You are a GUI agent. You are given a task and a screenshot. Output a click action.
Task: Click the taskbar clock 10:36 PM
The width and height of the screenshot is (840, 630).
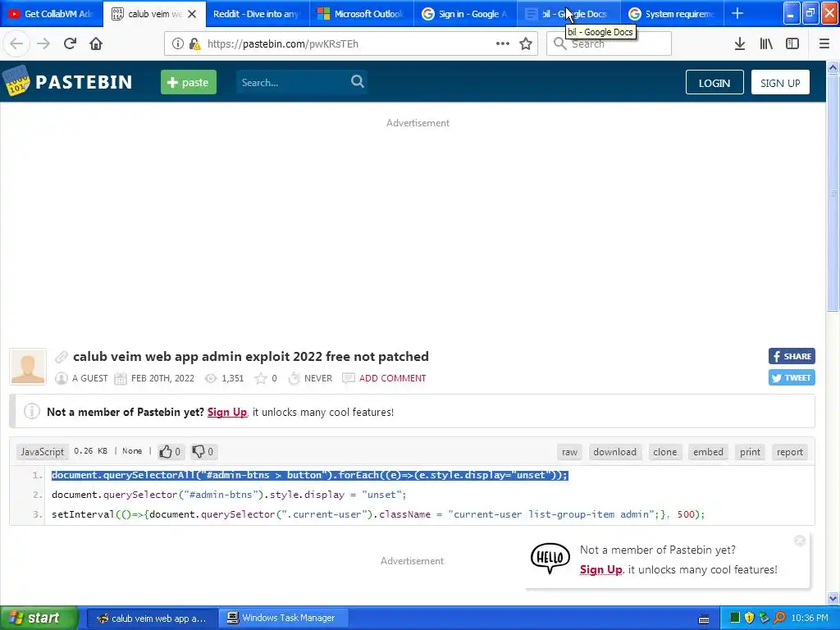810,618
